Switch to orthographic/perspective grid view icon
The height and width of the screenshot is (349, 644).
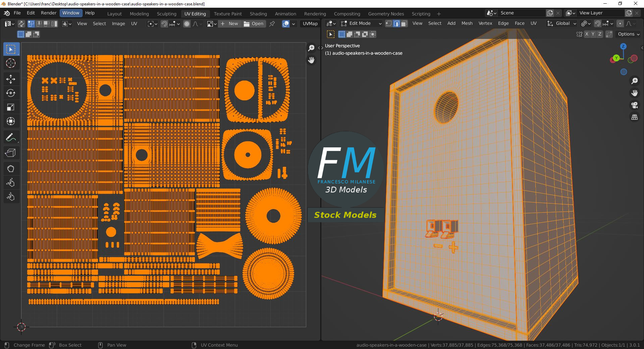click(x=634, y=117)
